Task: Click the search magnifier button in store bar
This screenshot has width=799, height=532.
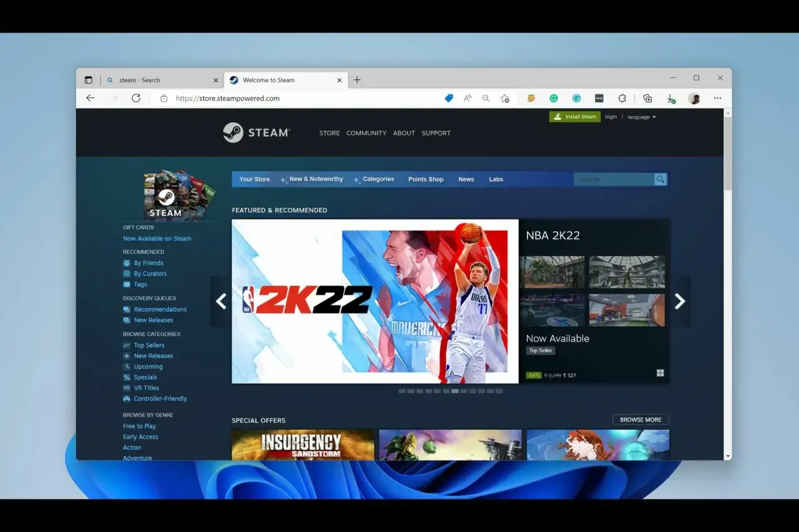Action: (x=660, y=180)
